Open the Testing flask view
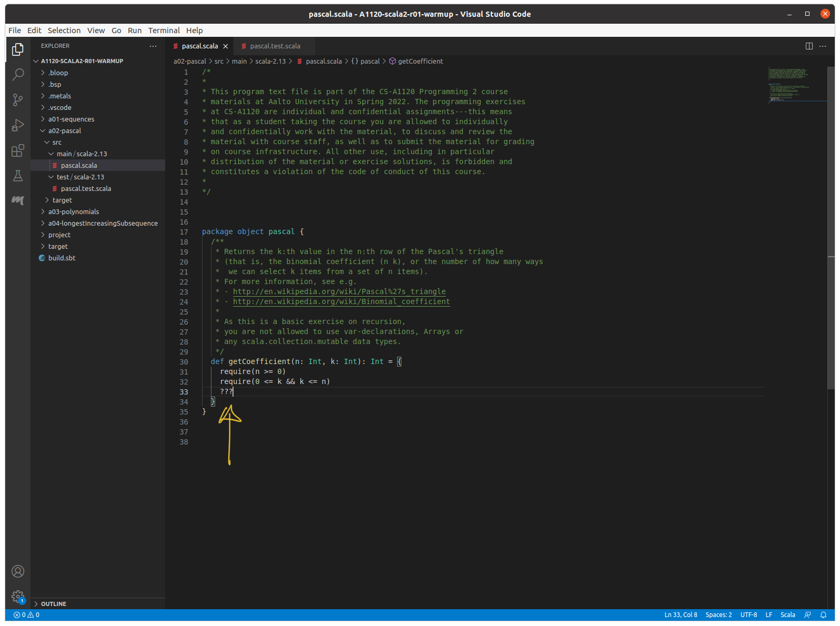The image size is (840, 626). click(x=18, y=176)
